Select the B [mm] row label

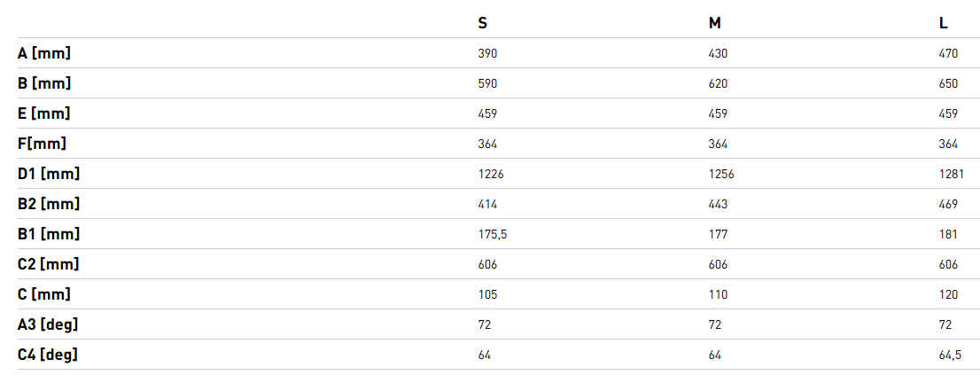click(43, 83)
